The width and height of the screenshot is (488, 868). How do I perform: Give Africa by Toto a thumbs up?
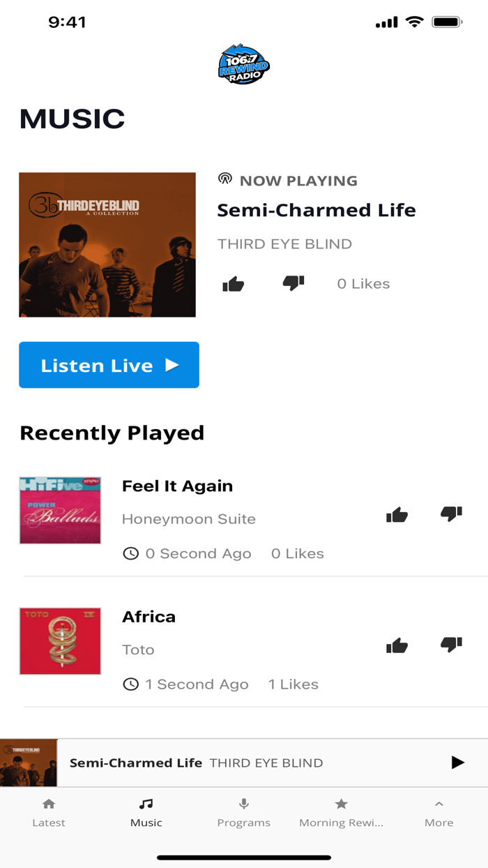coord(397,645)
